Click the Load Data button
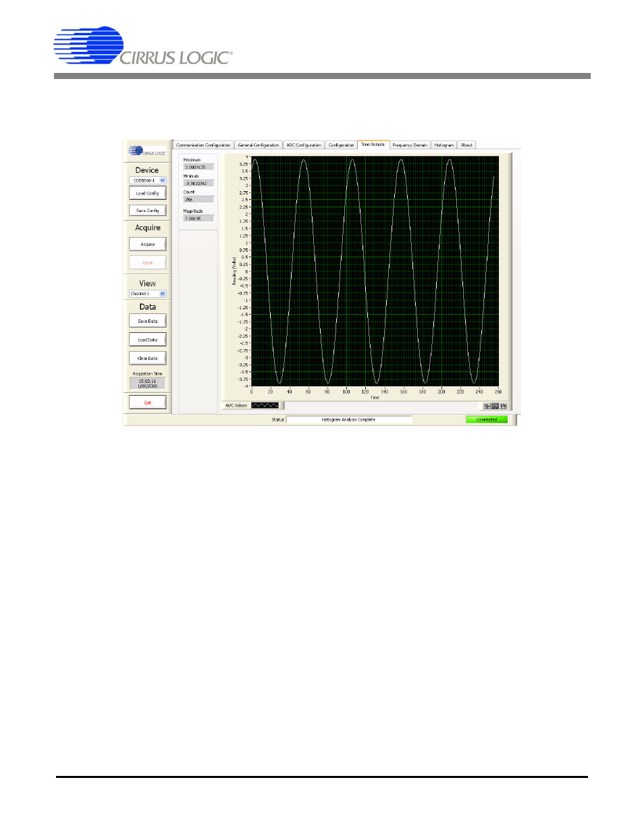644x834 pixels. tap(147, 340)
